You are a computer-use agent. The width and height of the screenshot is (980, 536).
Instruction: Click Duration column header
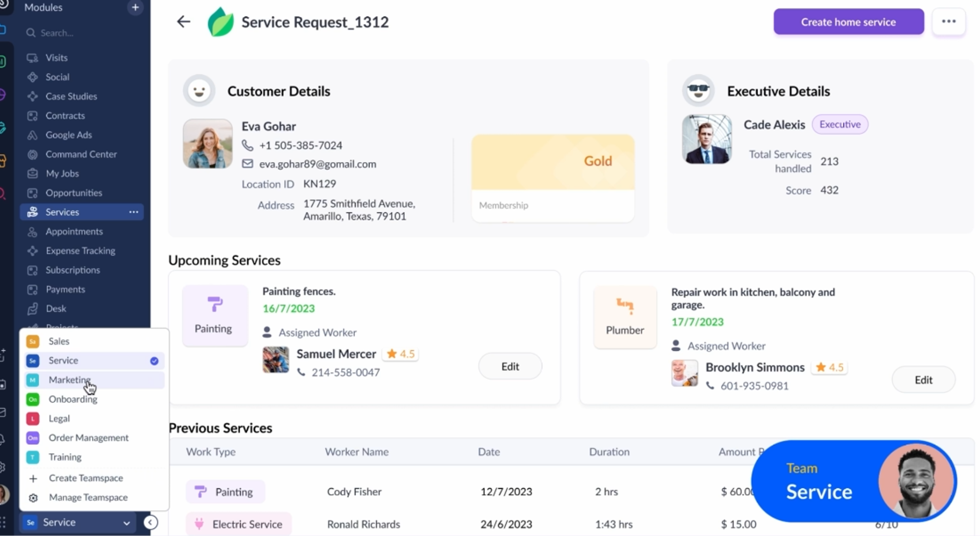[609, 452]
